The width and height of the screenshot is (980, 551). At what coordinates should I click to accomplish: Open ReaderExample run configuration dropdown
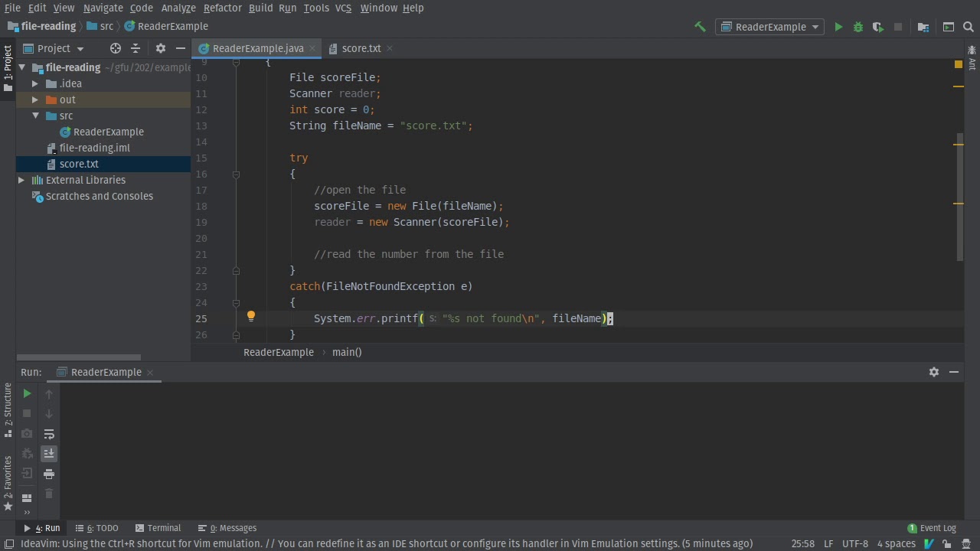[x=770, y=27]
